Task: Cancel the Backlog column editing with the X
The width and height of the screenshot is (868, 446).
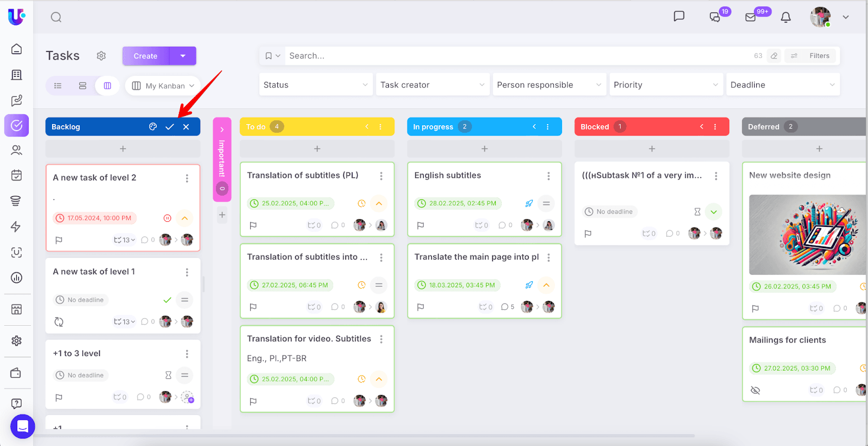Action: (x=186, y=127)
